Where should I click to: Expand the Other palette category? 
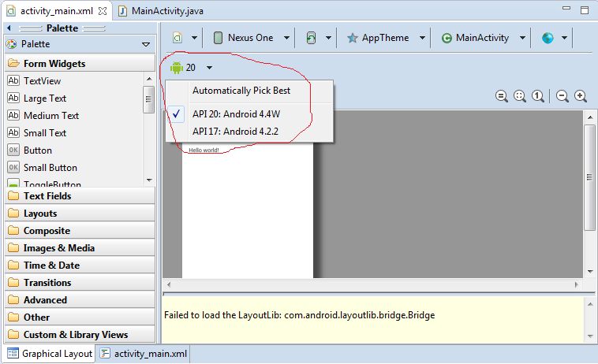(80, 318)
